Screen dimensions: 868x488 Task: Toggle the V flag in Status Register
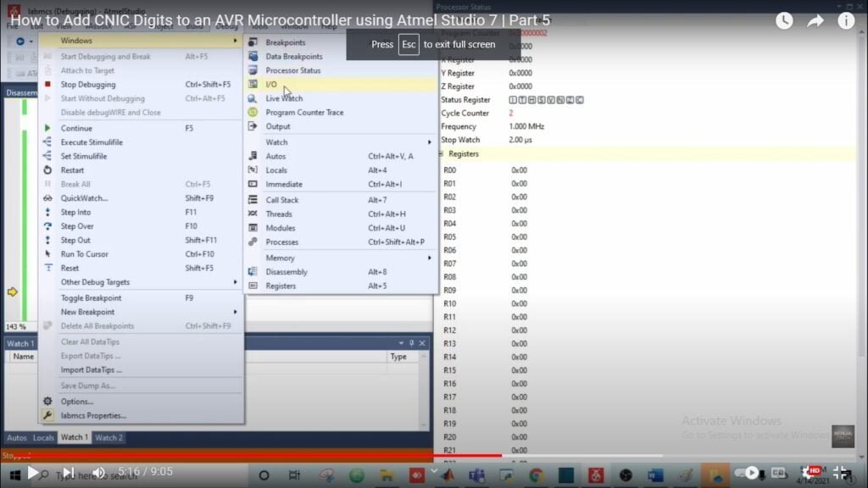(x=551, y=100)
